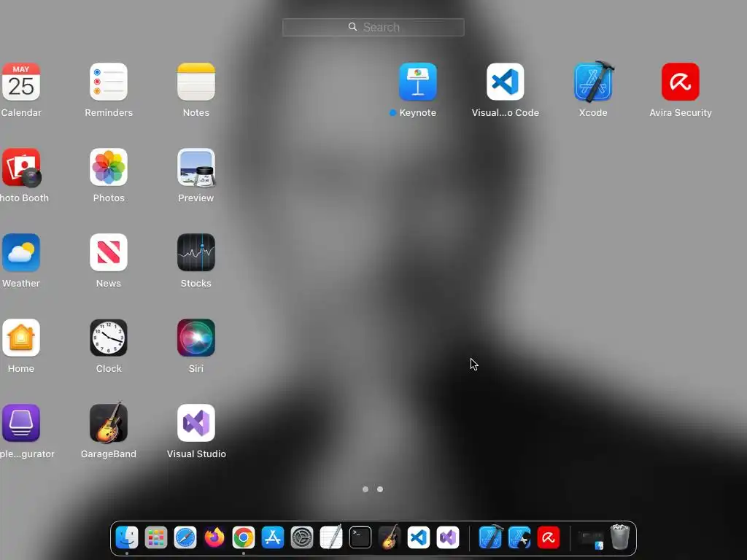The image size is (747, 560).
Task: Launch Terminal from the Dock
Action: click(x=360, y=537)
